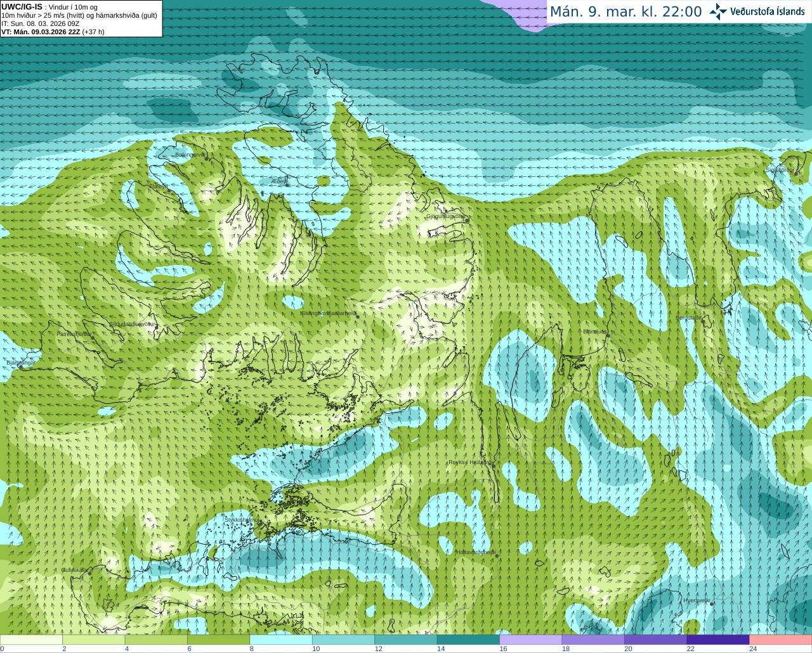Select the light purple 16–18 m/s legend color
This screenshot has height=653, width=812.
pos(530,640)
